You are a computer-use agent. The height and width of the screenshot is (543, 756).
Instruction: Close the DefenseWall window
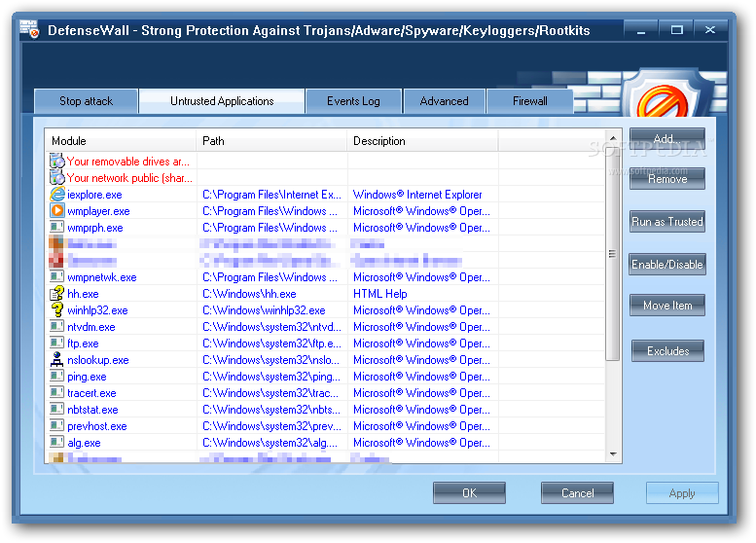pos(709,30)
